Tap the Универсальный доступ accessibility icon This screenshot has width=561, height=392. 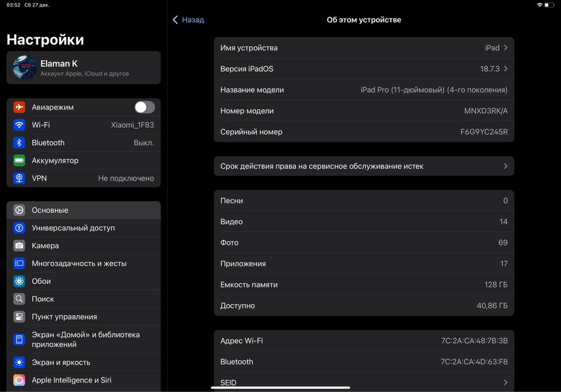tap(19, 228)
